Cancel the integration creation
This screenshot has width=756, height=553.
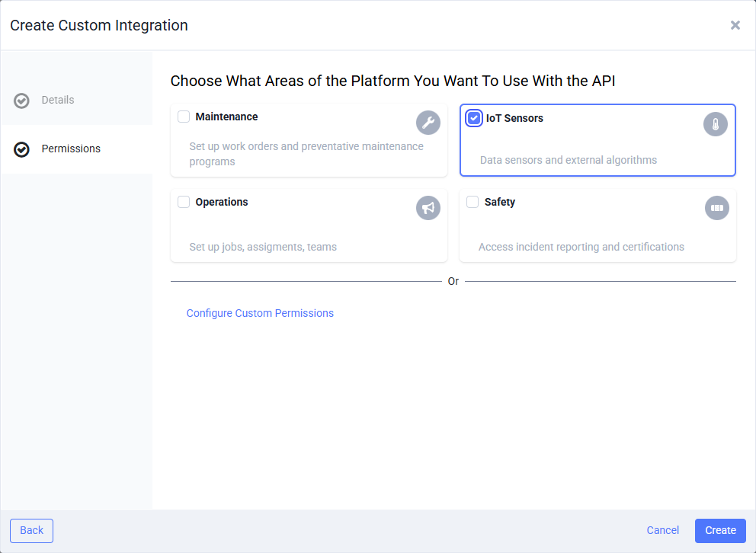coord(662,530)
